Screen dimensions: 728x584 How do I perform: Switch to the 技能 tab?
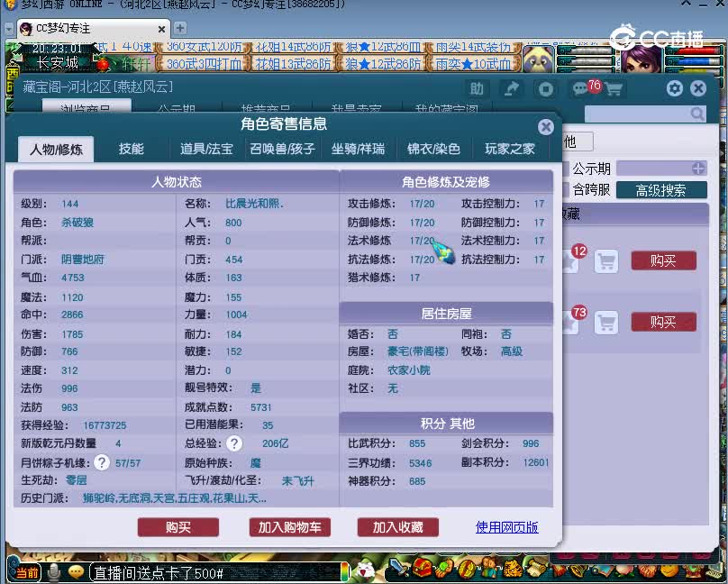(x=132, y=149)
